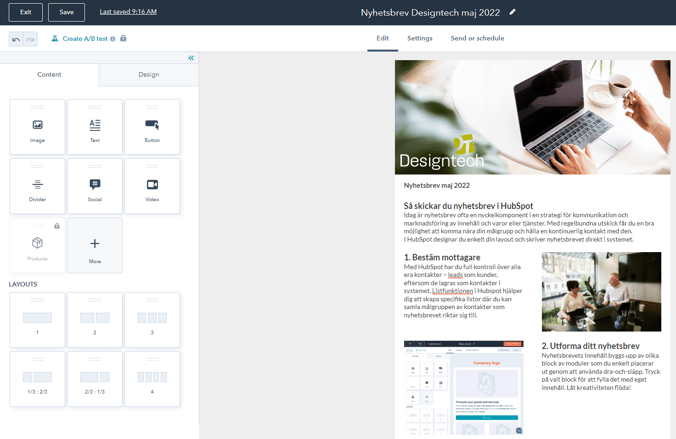The height and width of the screenshot is (439, 676).
Task: Pick the Video module
Action: tap(152, 186)
